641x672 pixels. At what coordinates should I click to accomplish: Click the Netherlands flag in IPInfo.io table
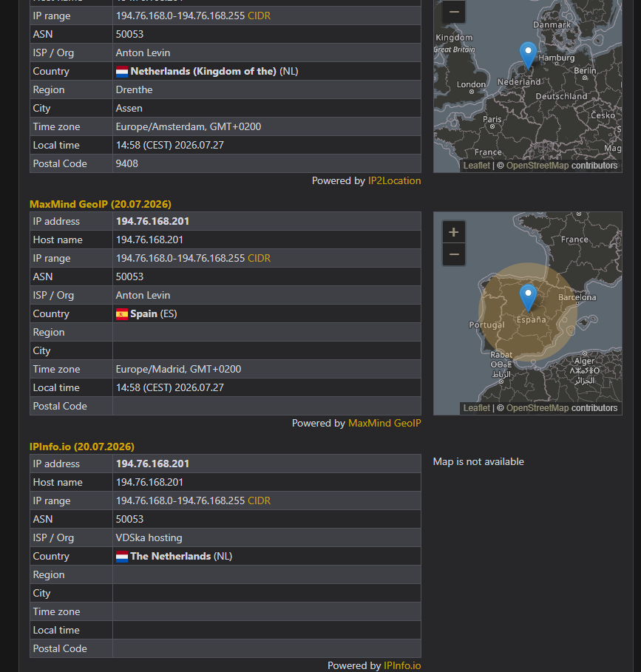point(122,557)
